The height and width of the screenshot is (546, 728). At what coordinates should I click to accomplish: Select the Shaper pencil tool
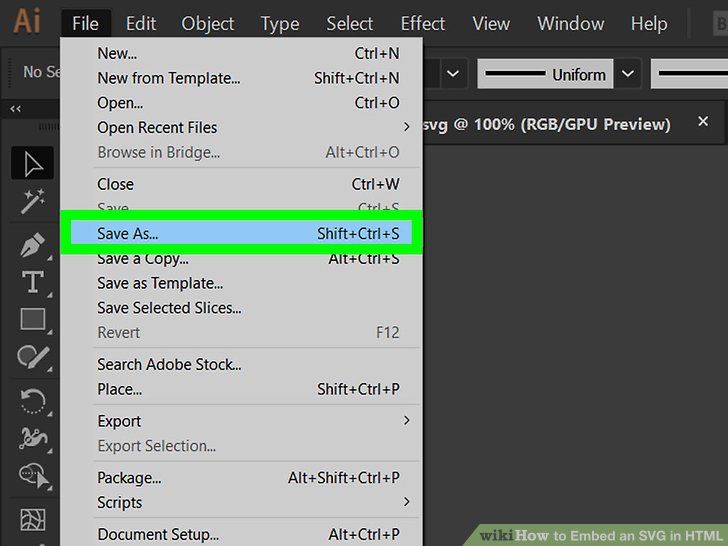click(x=32, y=358)
